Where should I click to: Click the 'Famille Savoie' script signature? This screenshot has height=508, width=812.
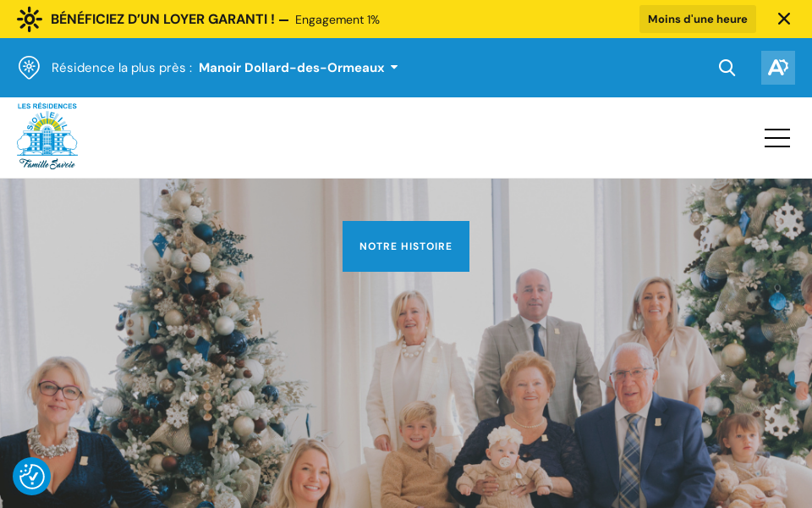coord(47,163)
